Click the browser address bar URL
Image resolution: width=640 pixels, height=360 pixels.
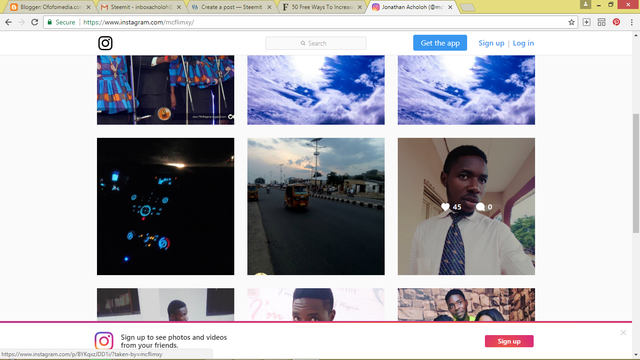(139, 22)
